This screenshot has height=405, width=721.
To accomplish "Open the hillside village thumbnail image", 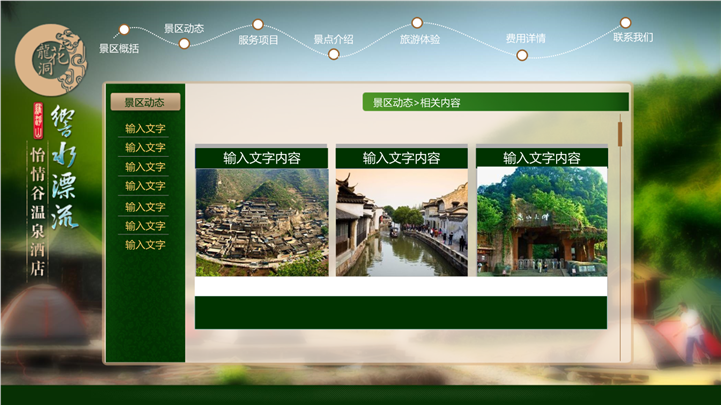I will click(261, 221).
